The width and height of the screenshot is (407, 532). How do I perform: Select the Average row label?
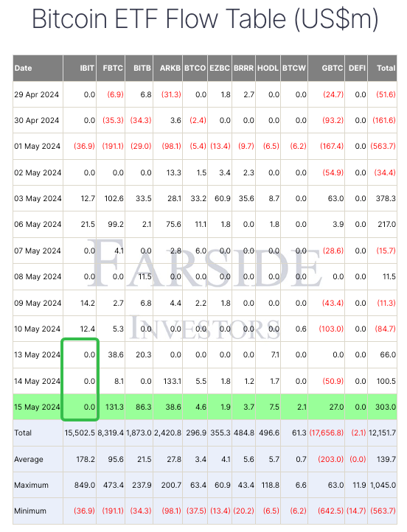coord(29,459)
